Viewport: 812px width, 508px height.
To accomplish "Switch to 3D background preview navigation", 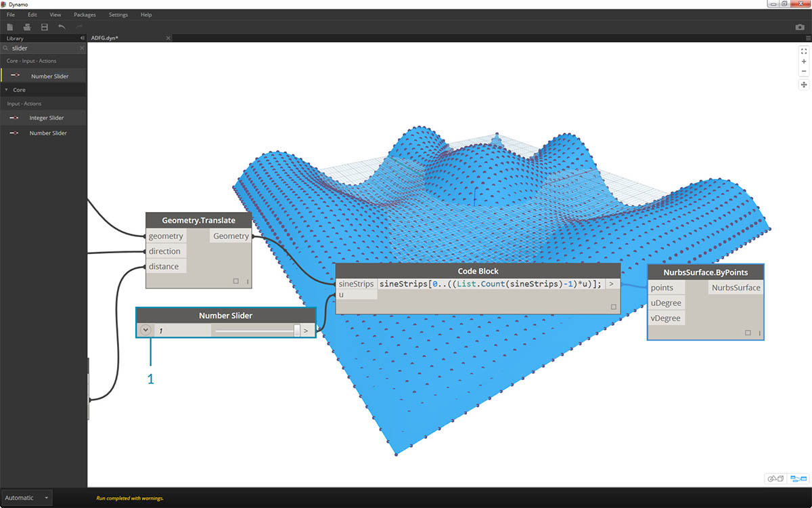I will tap(775, 479).
